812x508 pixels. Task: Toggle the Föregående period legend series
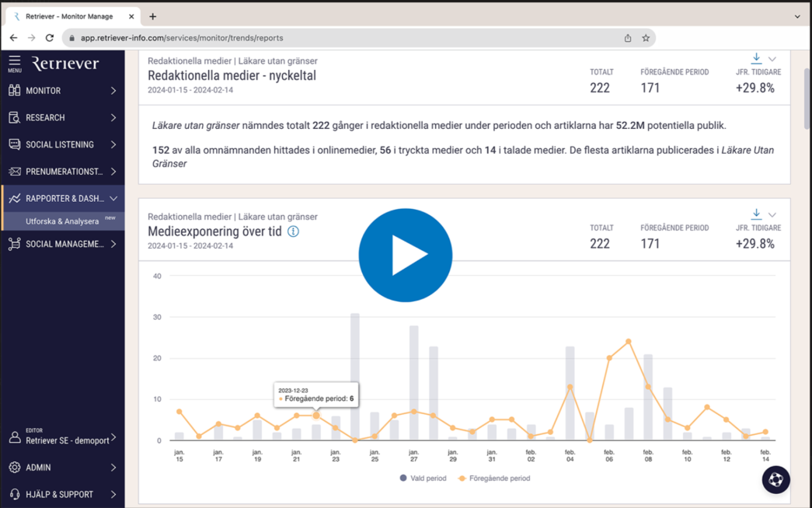494,478
